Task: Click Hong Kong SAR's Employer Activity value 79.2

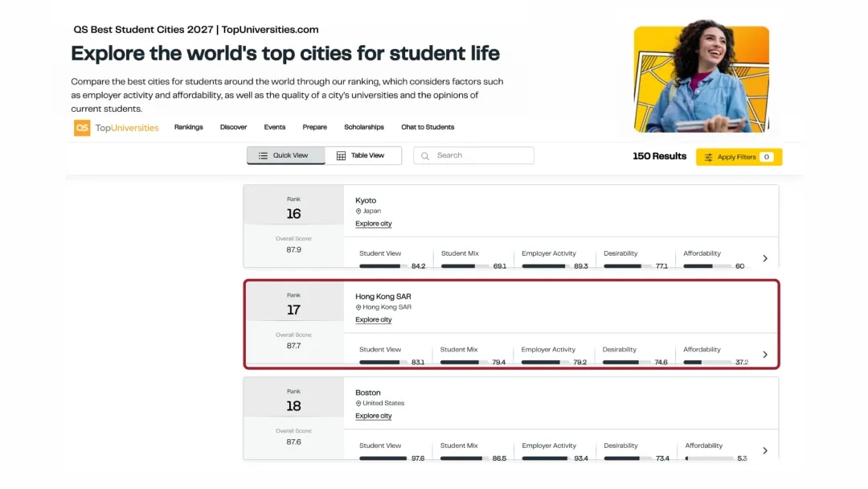Action: click(580, 362)
